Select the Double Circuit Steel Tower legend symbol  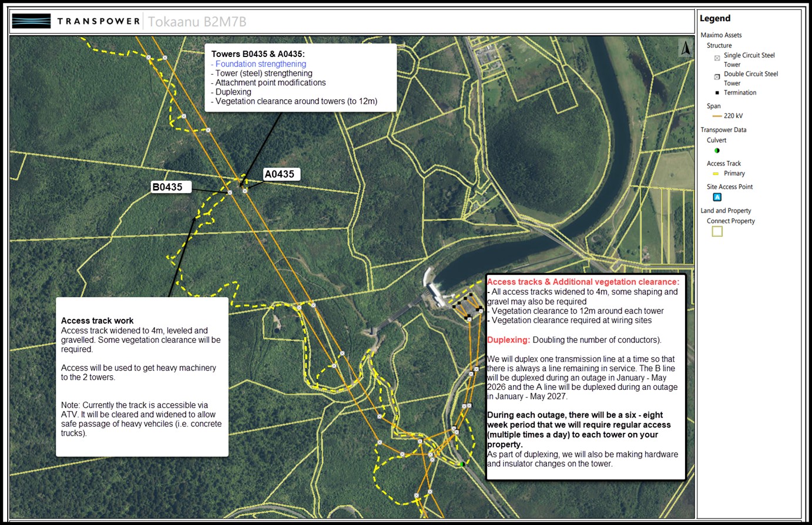click(x=717, y=77)
